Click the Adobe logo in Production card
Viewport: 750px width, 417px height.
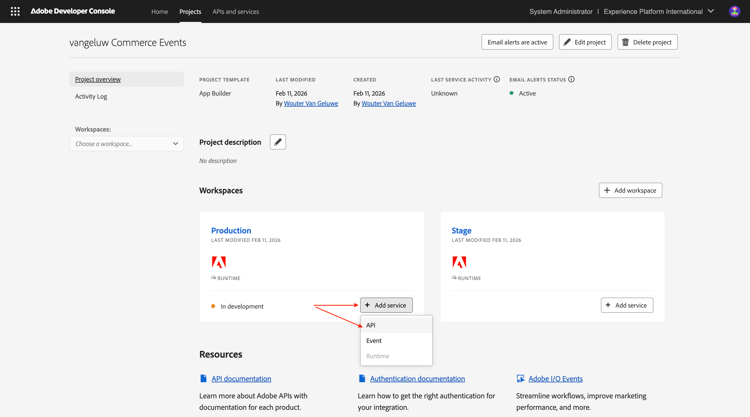click(x=218, y=262)
